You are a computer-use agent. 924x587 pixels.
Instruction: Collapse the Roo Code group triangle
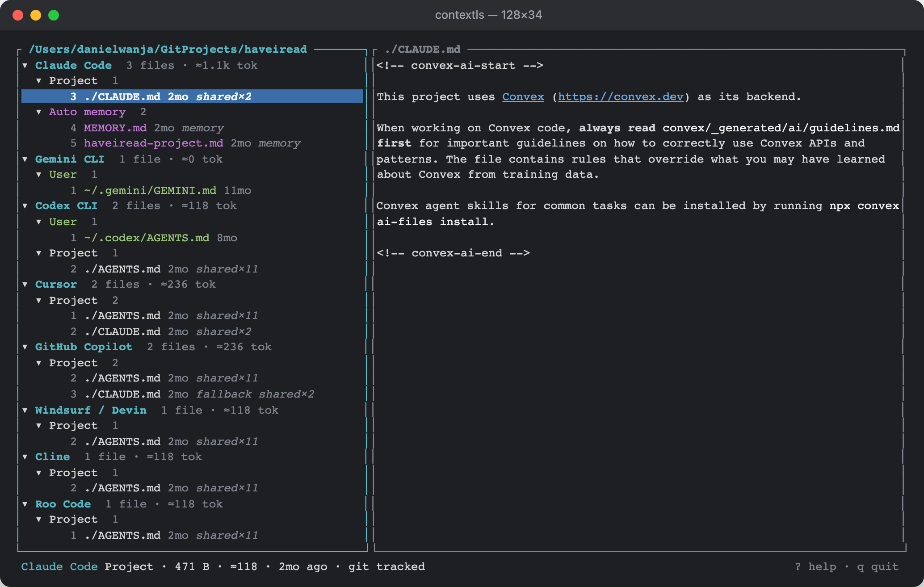(25, 504)
